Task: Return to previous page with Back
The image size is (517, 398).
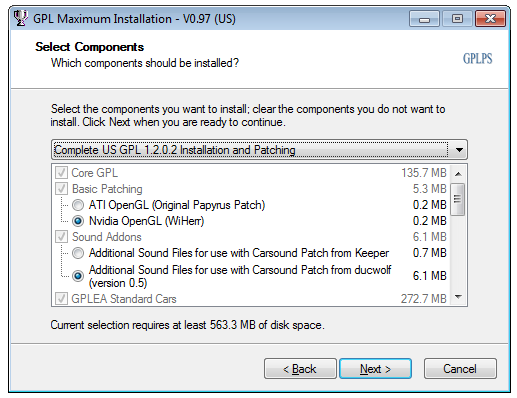Action: point(300,369)
